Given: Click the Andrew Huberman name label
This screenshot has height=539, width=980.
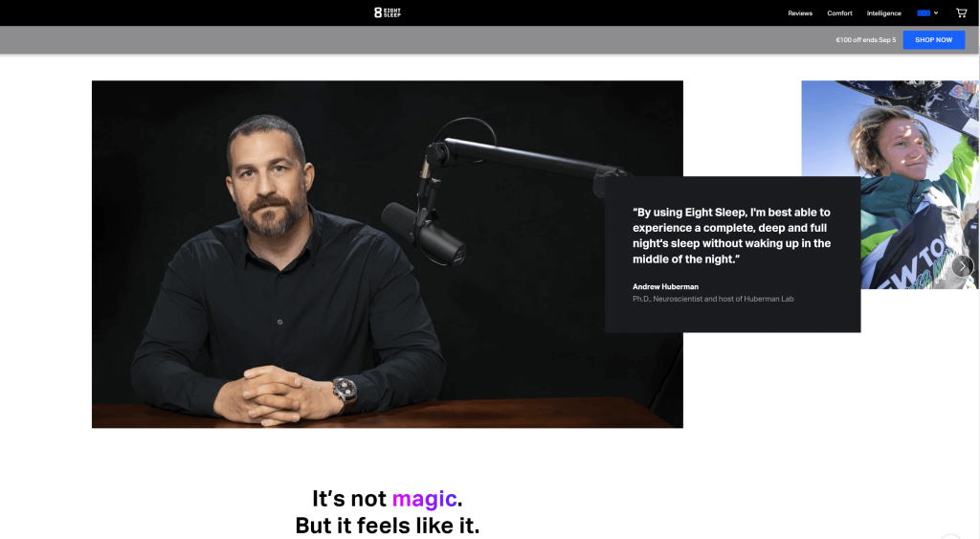Looking at the screenshot, I should pyautogui.click(x=667, y=286).
